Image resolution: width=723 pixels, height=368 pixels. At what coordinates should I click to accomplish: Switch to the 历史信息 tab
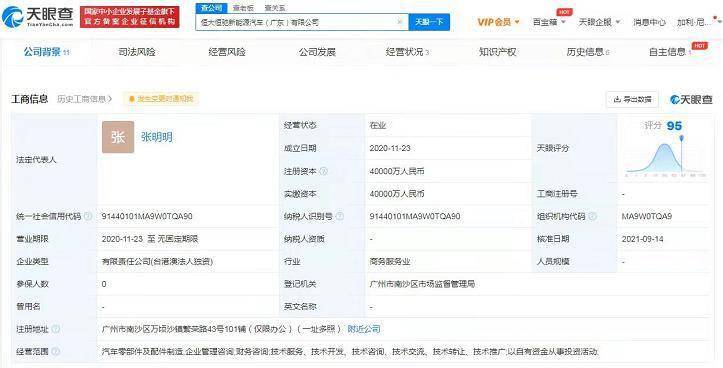pyautogui.click(x=587, y=52)
